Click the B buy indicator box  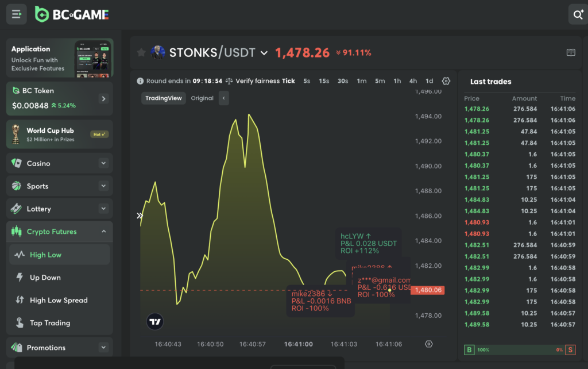pyautogui.click(x=469, y=350)
